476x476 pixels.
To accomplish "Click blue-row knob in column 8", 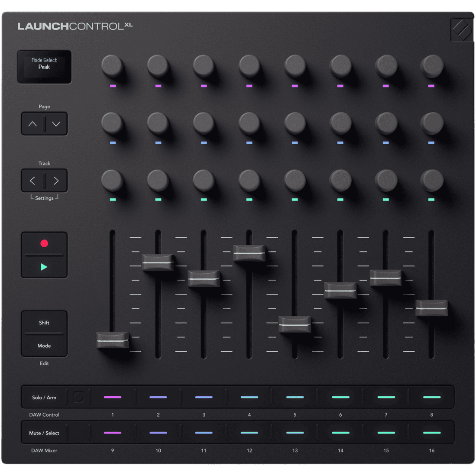I will (x=432, y=123).
